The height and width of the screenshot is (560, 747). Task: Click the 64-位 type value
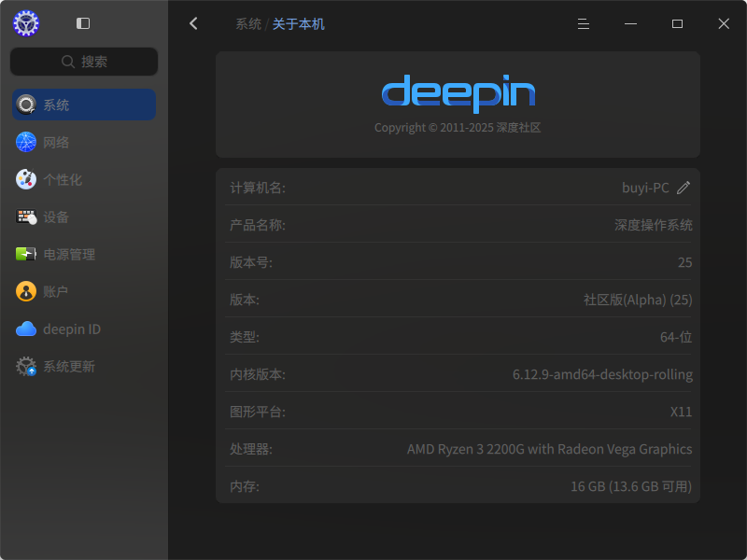(x=676, y=337)
